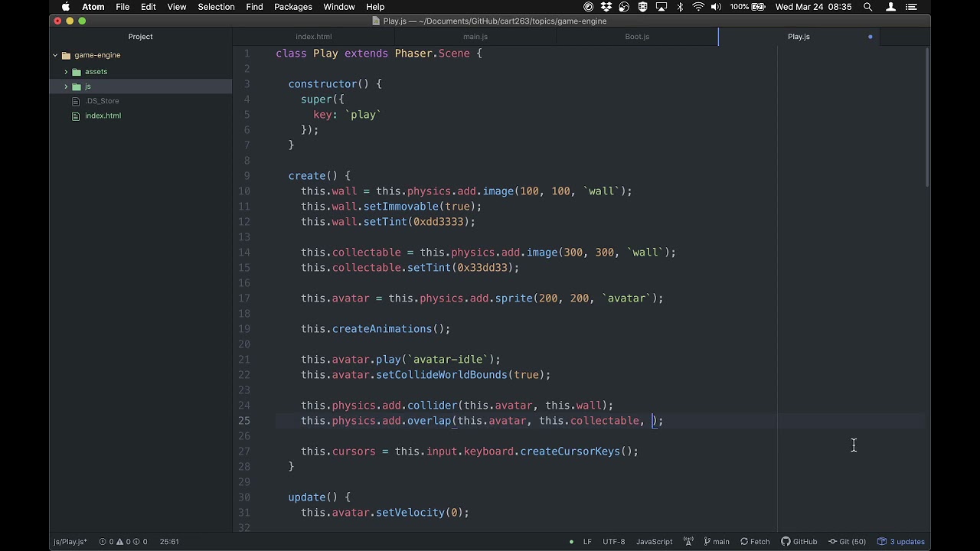Click the modified dot on Play.js tab
The width and height of the screenshot is (980, 551).
coord(871,37)
